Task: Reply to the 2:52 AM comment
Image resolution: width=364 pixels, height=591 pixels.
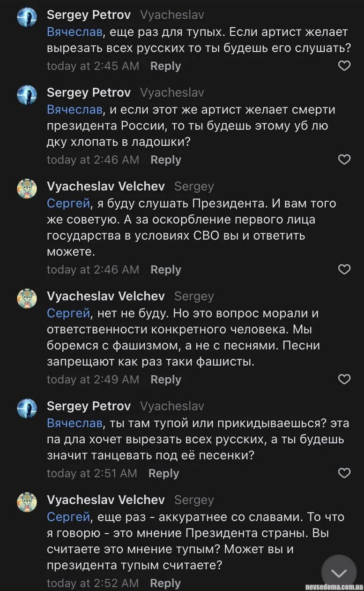Action: [165, 583]
